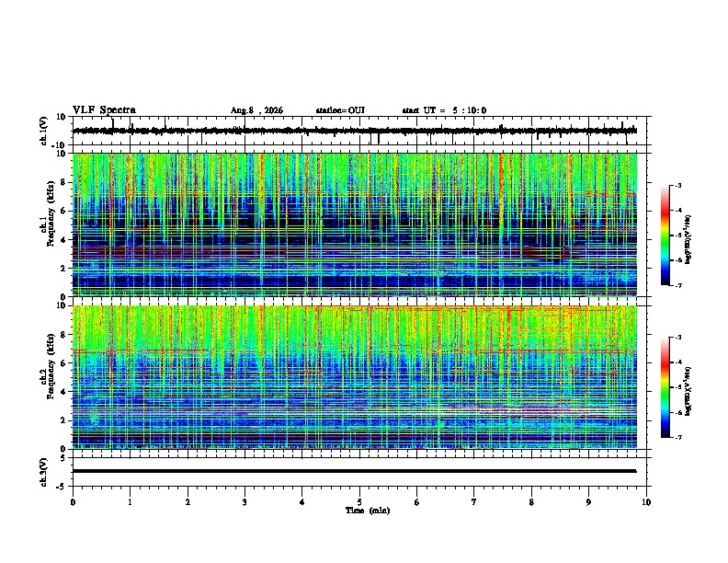Click the log(PSD) label beside ch.1 colorbar
Screen dimensions: 728x563
688,239
